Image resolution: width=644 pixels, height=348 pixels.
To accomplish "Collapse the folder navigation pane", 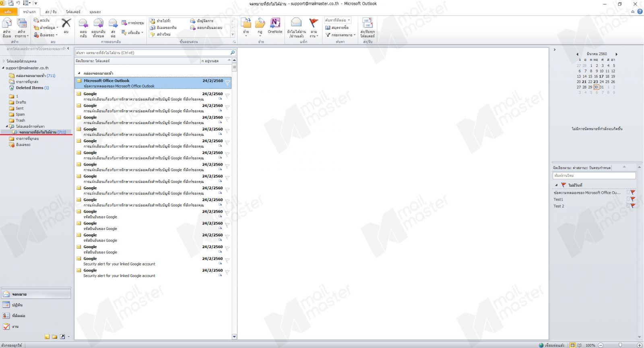I will pos(68,48).
